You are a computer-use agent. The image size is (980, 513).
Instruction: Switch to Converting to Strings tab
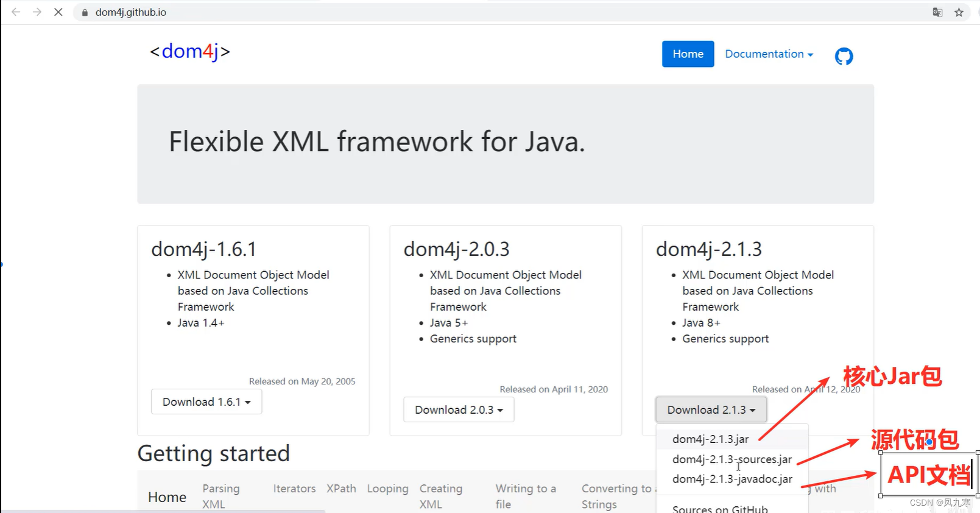click(616, 496)
